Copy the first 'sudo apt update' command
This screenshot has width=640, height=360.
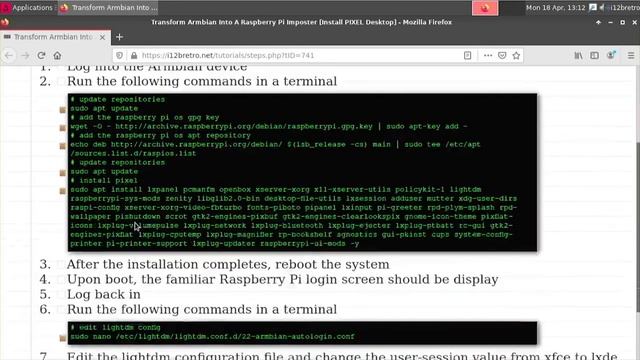click(62, 109)
